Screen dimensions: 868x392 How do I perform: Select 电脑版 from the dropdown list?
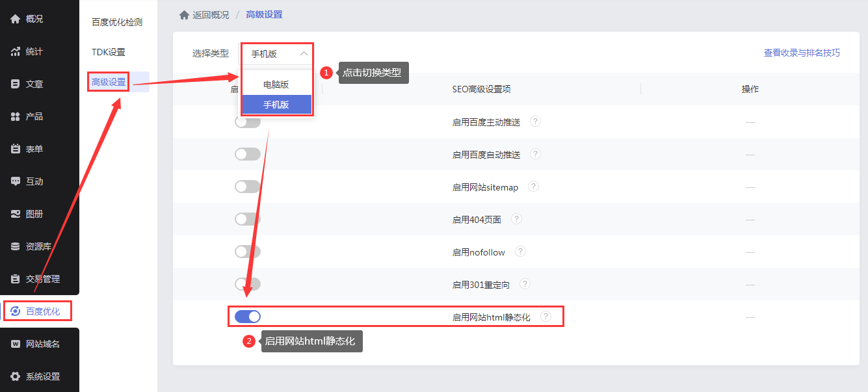point(277,85)
